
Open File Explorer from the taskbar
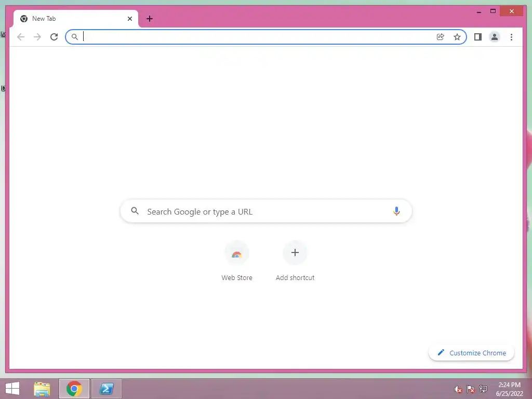click(x=42, y=389)
